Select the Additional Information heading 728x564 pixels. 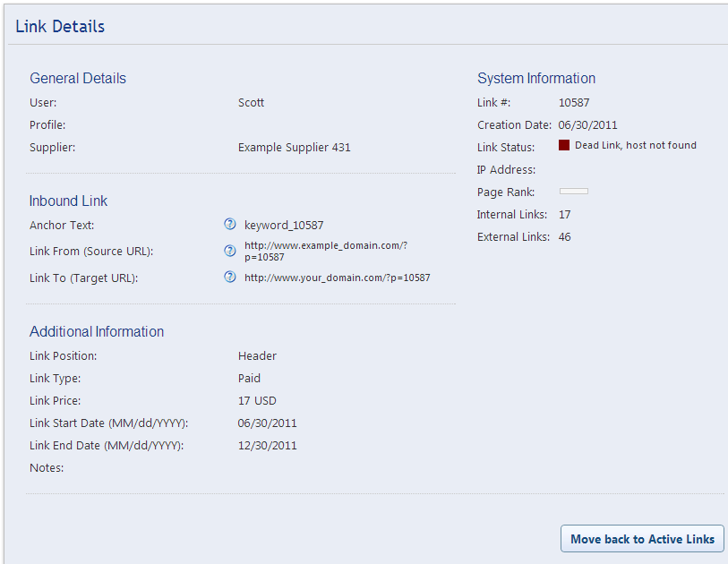97,332
